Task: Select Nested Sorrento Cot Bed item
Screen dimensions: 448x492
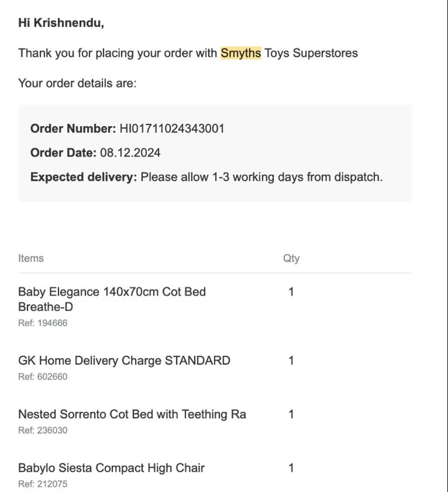Action: pyautogui.click(x=132, y=415)
